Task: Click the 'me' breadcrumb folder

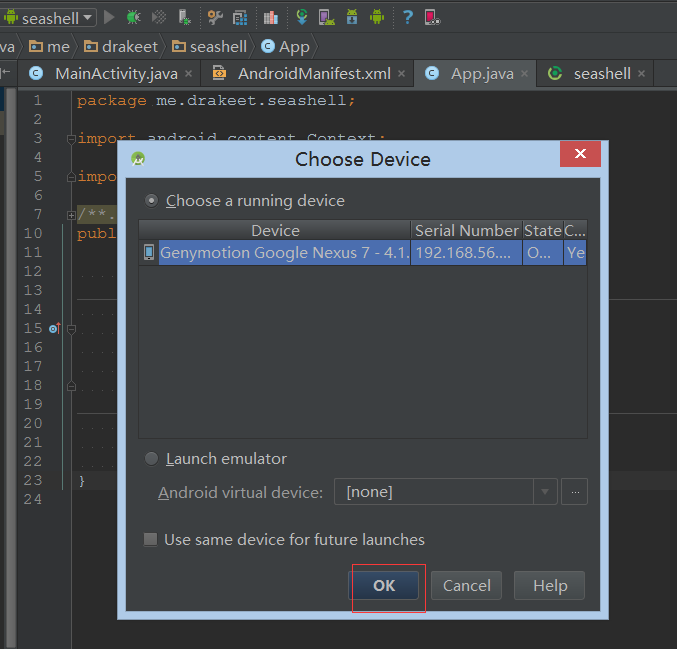Action: click(x=49, y=47)
